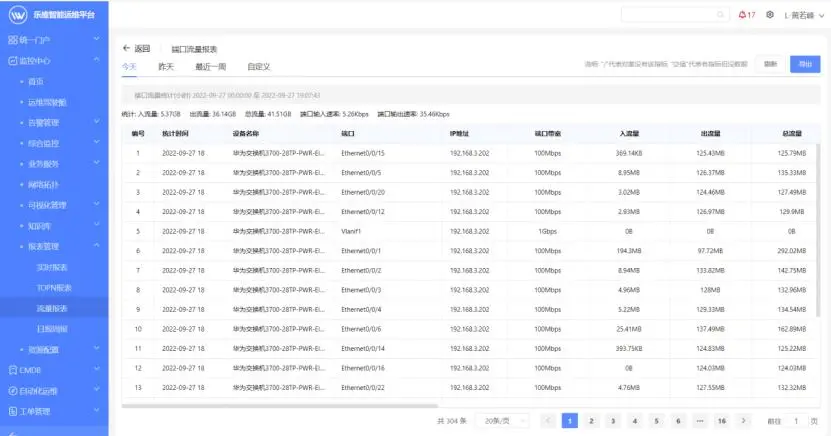Go to page 2
This screenshot has height=436, width=831.
click(591, 421)
